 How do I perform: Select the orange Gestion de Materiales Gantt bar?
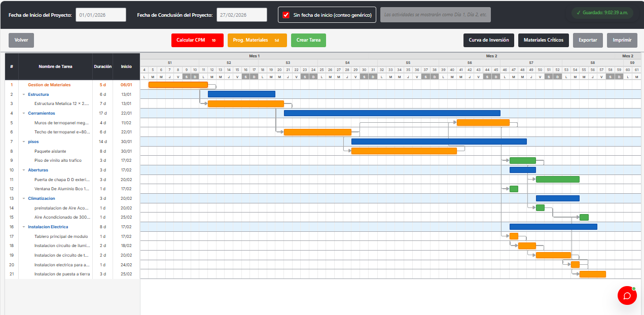pyautogui.click(x=178, y=85)
